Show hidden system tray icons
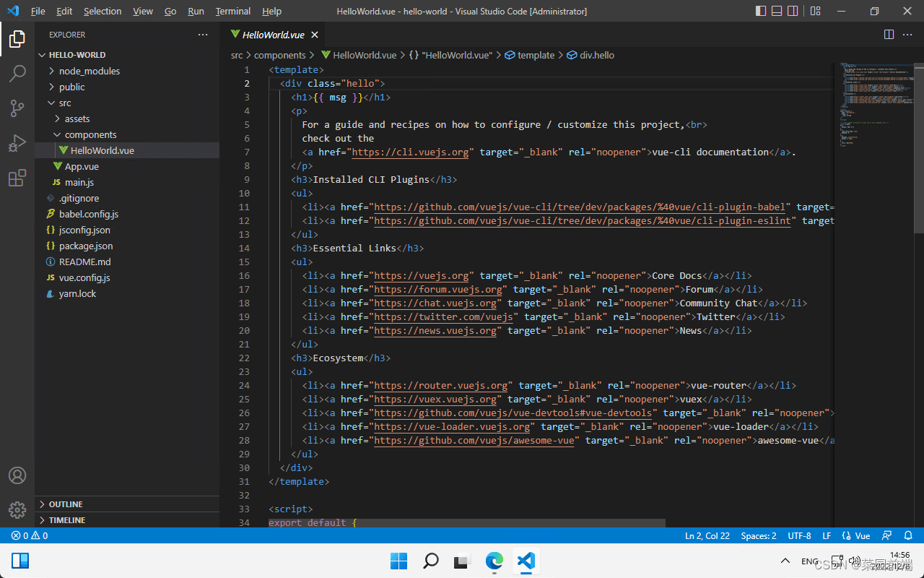924x578 pixels. pyautogui.click(x=785, y=561)
